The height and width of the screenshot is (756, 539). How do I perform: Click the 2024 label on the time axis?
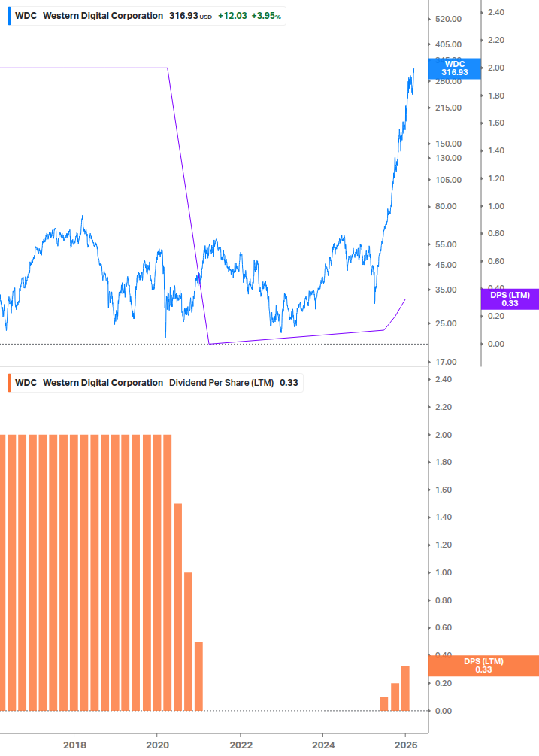[323, 745]
